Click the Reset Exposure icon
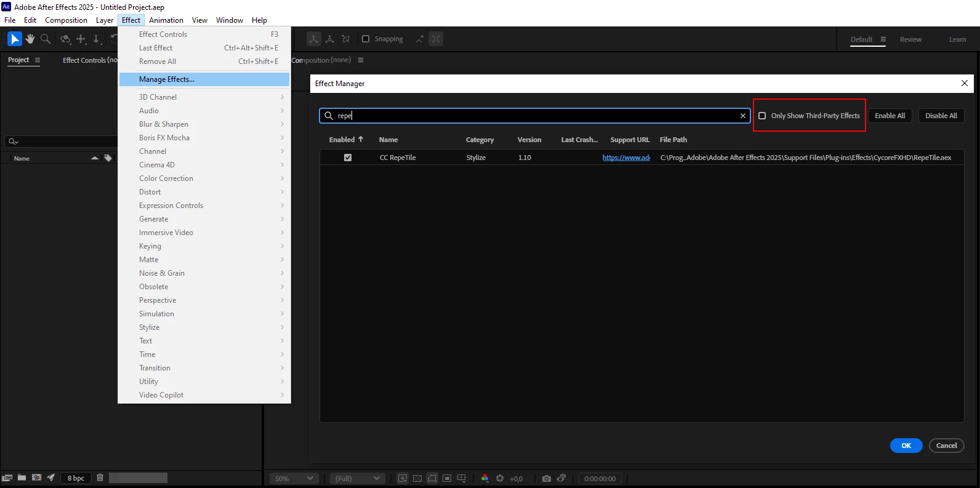 coord(500,478)
